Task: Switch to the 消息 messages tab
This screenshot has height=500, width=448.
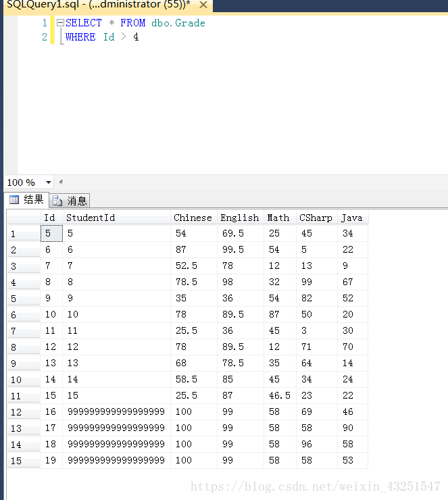Action: click(x=70, y=201)
